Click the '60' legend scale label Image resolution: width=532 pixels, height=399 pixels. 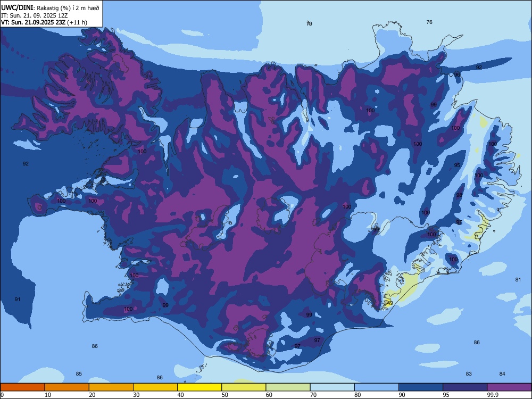(269, 395)
